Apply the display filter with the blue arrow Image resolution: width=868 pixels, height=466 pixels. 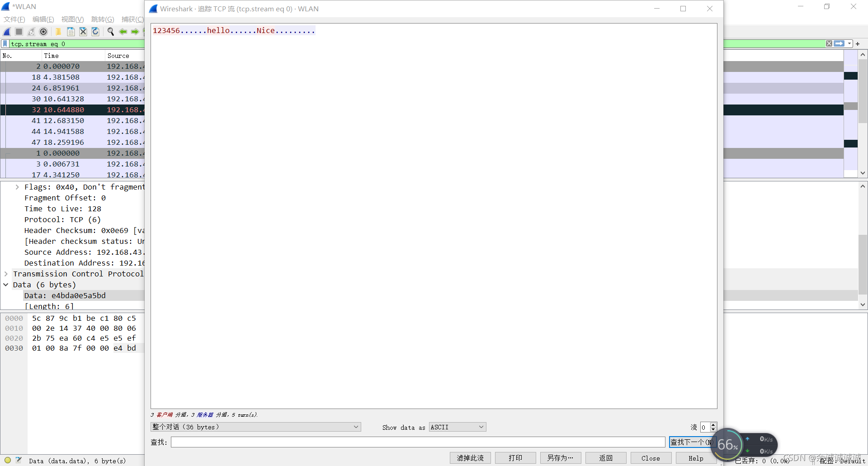(x=839, y=44)
